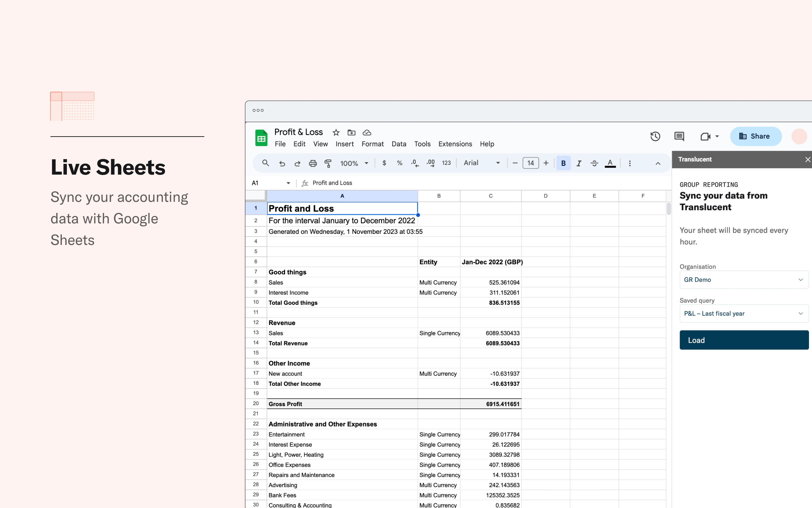Print the spreadsheet

pos(313,164)
